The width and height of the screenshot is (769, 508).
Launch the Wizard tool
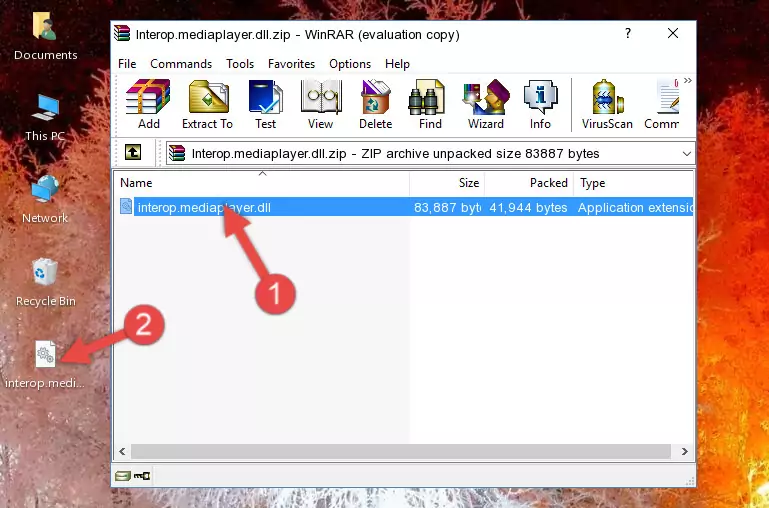(486, 104)
